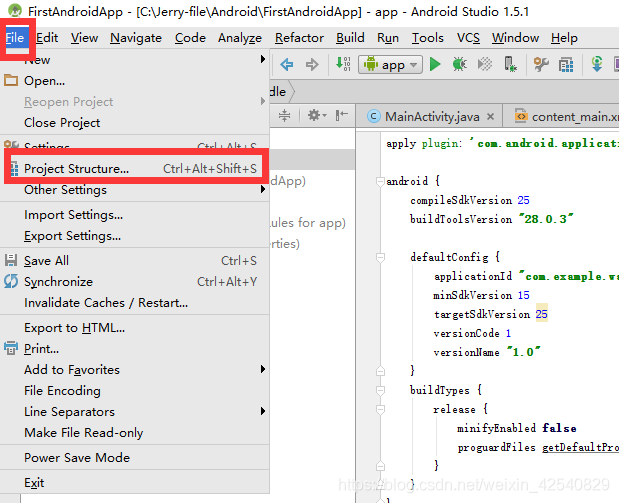Click the Make Project icon with binary digits
The height and width of the screenshot is (503, 619).
[343, 64]
